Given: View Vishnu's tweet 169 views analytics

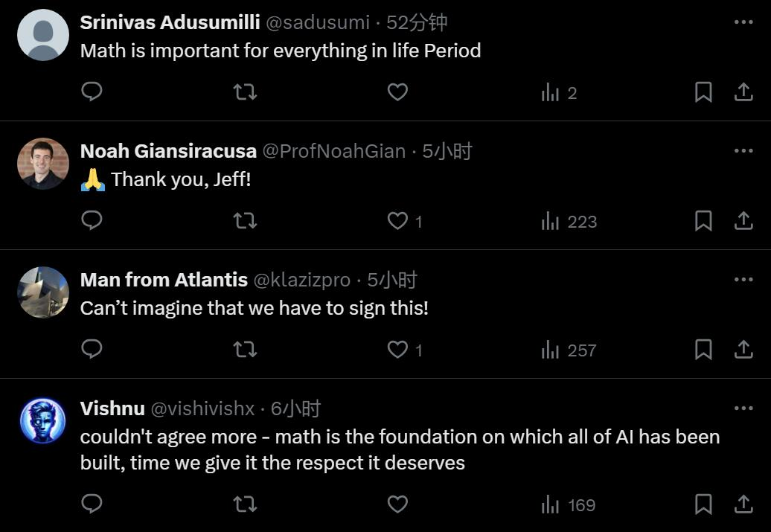Looking at the screenshot, I should click(569, 505).
